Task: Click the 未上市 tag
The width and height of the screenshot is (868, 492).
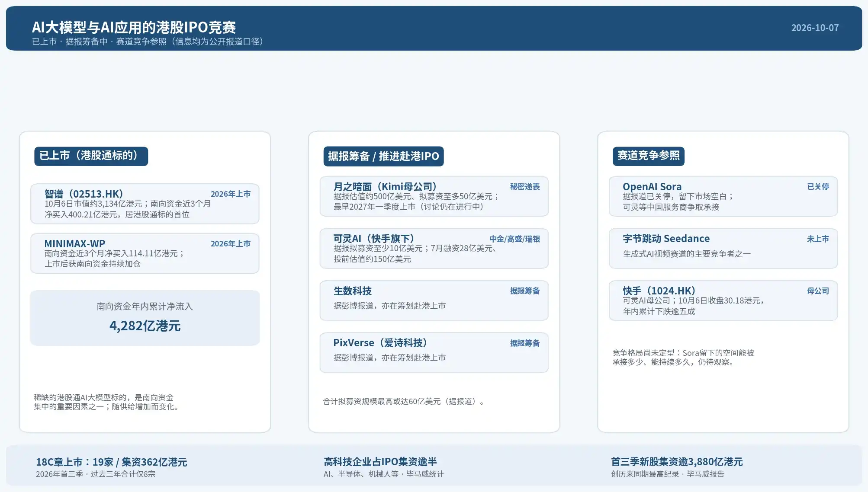Action: point(818,239)
